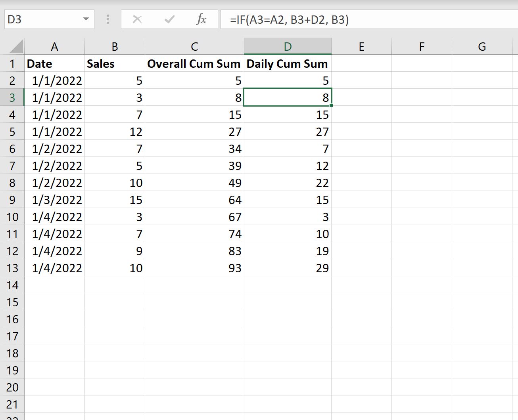
Task: Select the cell containing 93
Action: (194, 268)
